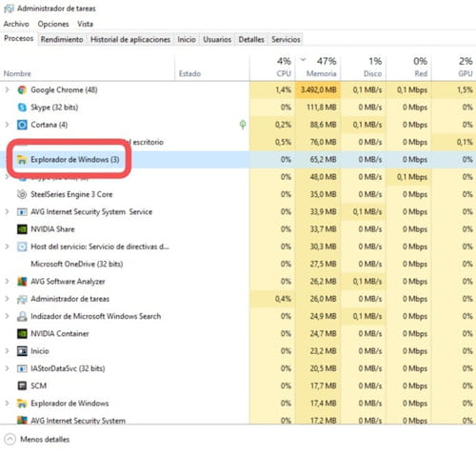Click the Cortana green leaf status icon
The width and height of the screenshot is (476, 454).
(x=243, y=125)
